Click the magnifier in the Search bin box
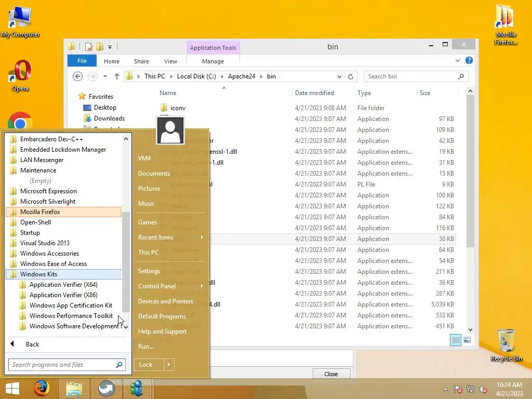 click(461, 77)
